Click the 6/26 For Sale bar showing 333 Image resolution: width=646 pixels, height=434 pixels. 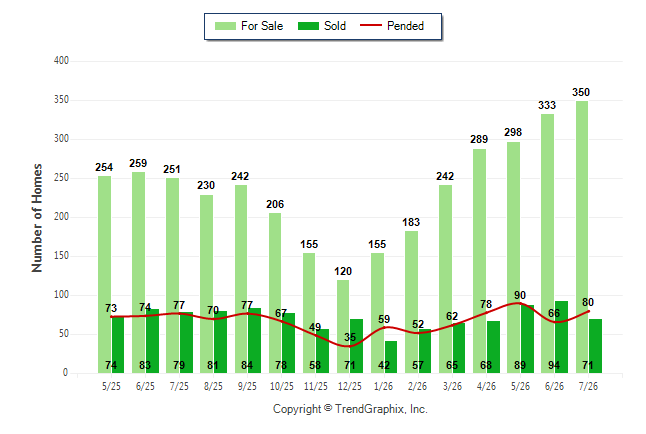(x=548, y=244)
